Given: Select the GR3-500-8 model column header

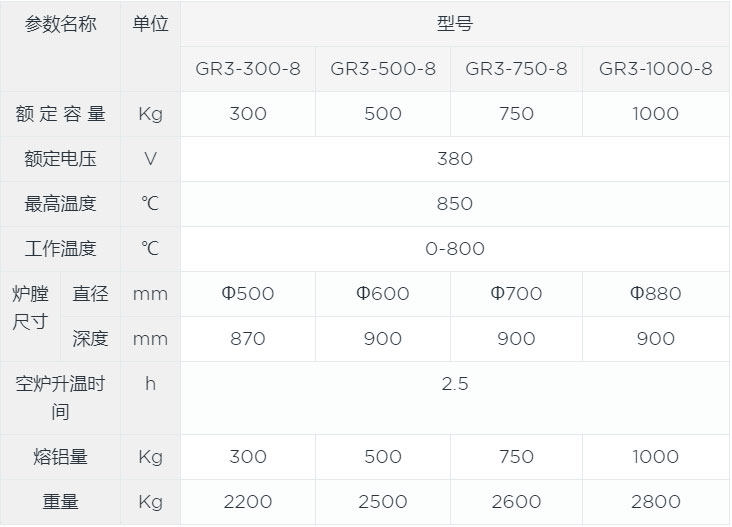Looking at the screenshot, I should 383,69.
